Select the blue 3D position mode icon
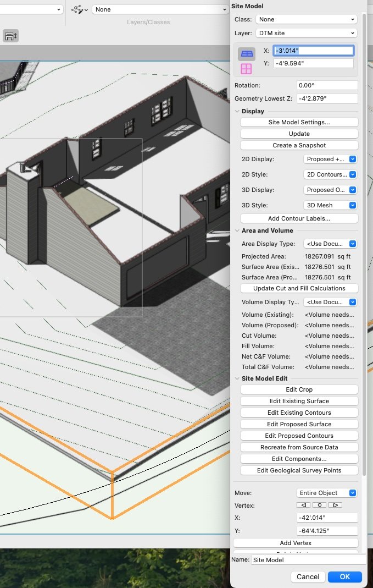 tap(246, 54)
